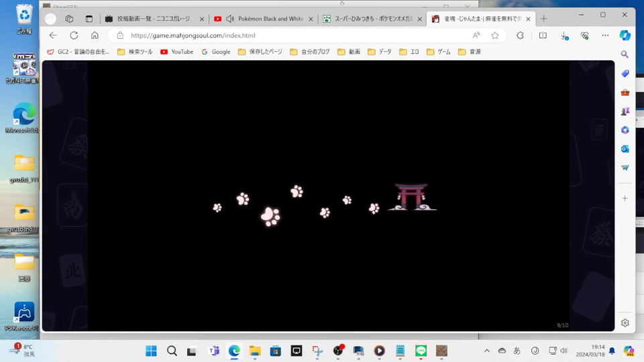The image size is (644, 362).
Task: Open the YouTube bookmark
Action: (x=176, y=52)
